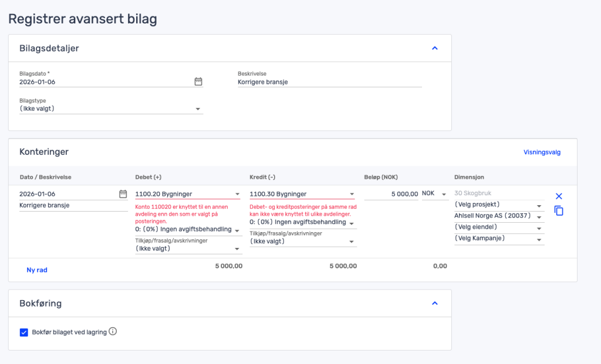
Task: Open the debit account dropdown showing 1100.20 Bygninger
Action: point(237,193)
